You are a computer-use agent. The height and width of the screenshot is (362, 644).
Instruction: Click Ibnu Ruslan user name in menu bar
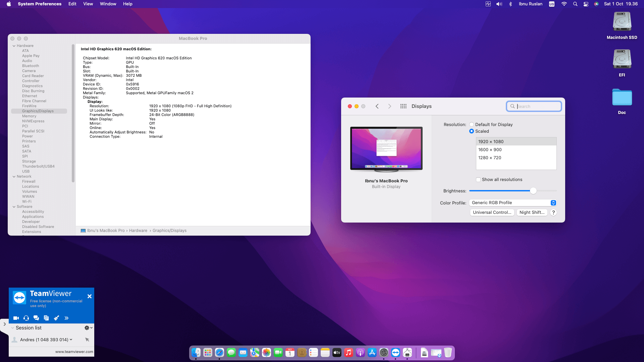530,4
